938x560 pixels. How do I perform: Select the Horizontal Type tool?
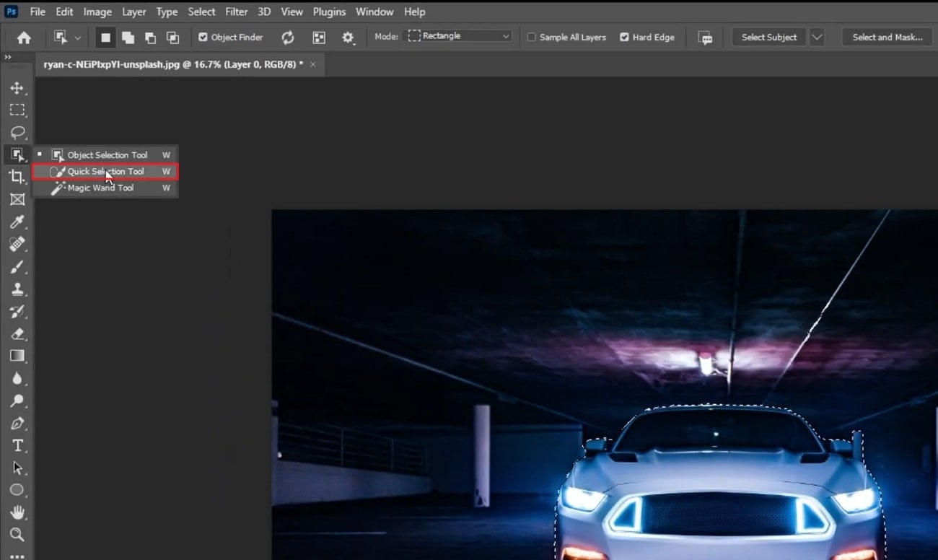click(x=17, y=445)
